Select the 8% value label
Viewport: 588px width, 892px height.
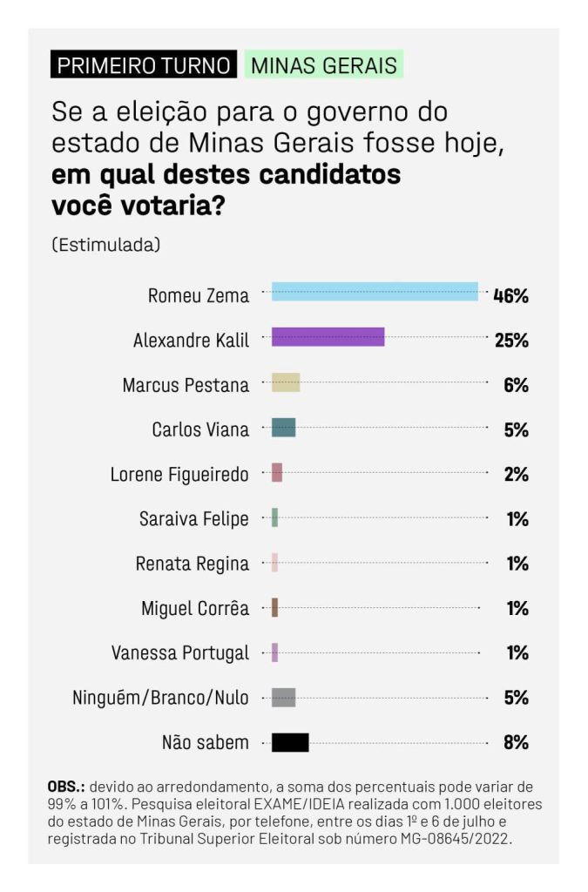point(516,742)
